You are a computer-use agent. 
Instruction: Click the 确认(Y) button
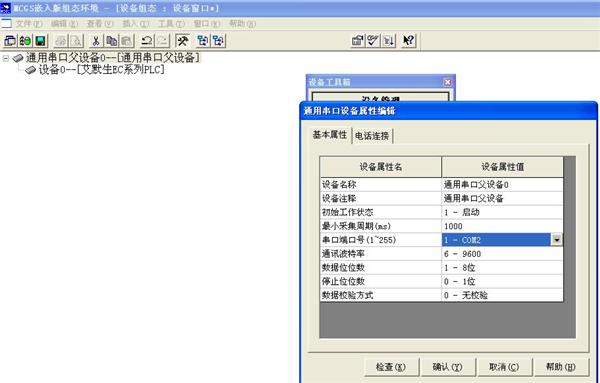tap(447, 367)
